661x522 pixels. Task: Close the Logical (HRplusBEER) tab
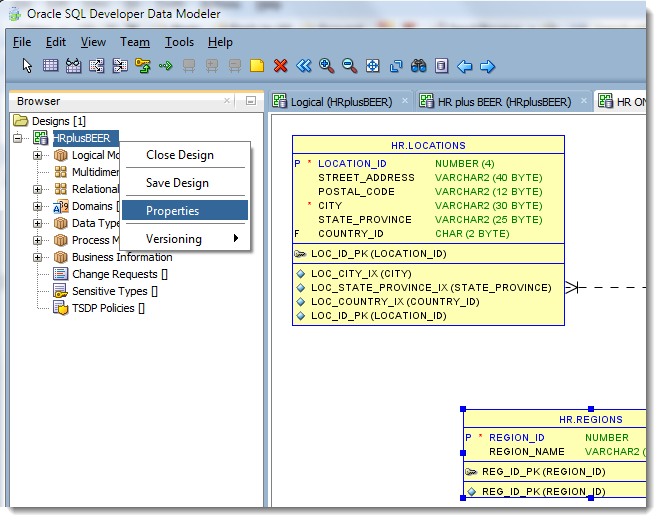405,101
